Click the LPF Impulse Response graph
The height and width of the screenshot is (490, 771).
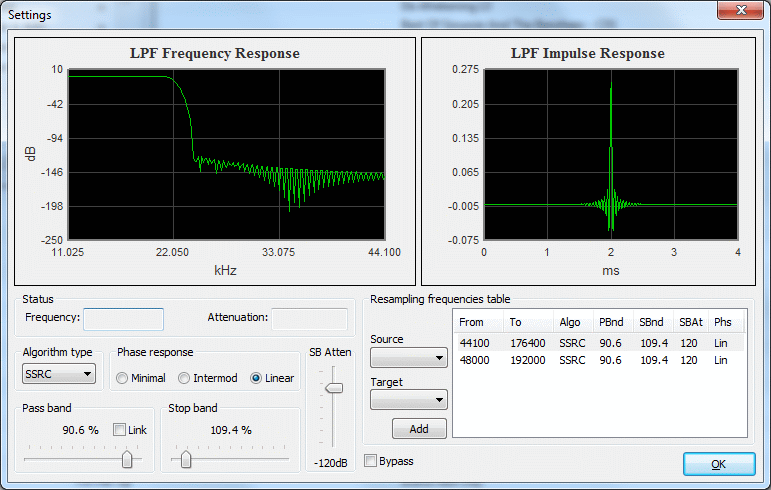click(x=611, y=154)
